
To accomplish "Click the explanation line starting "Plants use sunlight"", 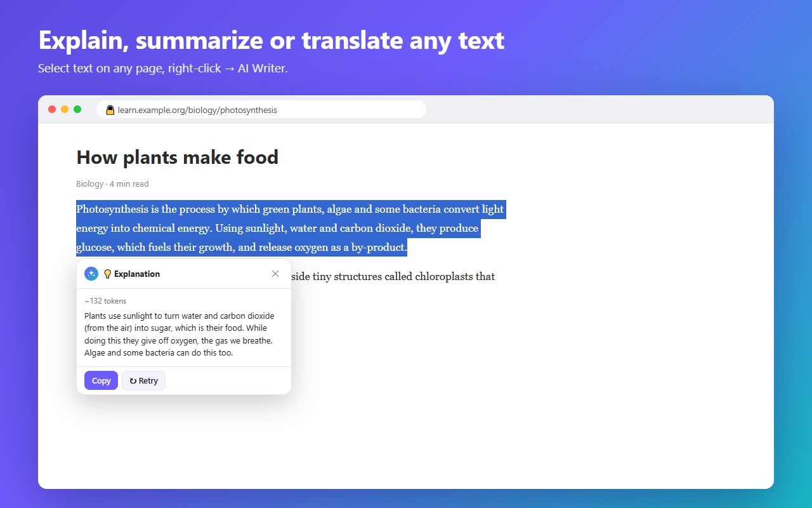I will point(180,316).
